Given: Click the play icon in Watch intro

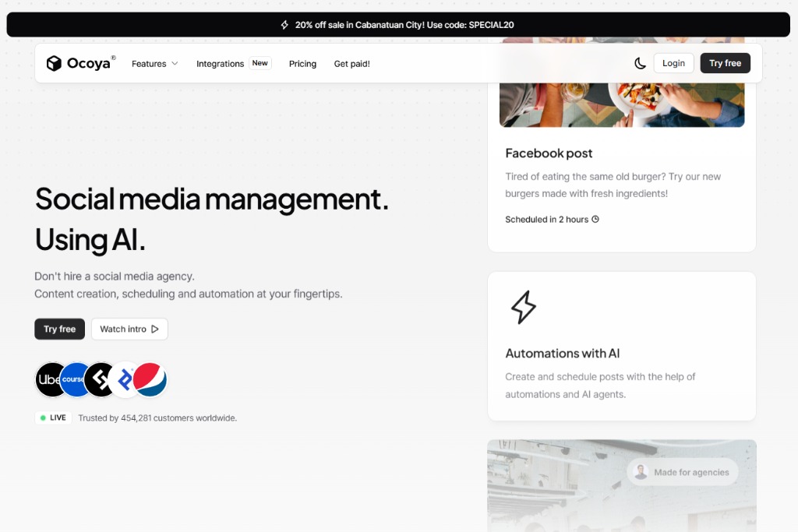Looking at the screenshot, I should (155, 329).
